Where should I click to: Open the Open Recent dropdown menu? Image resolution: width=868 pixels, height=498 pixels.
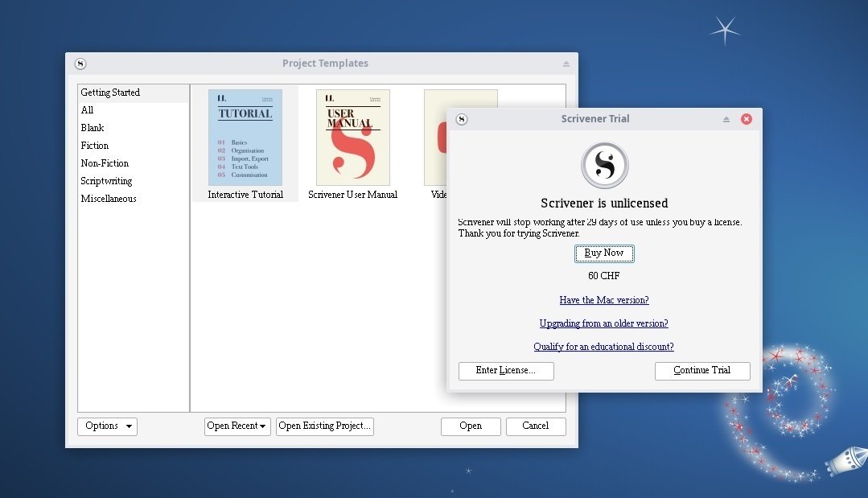pyautogui.click(x=237, y=426)
